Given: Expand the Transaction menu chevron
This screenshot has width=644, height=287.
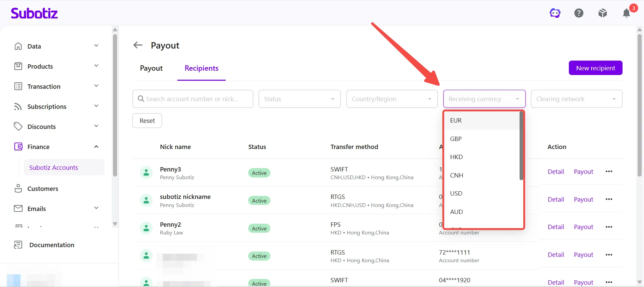Looking at the screenshot, I should pos(96,86).
